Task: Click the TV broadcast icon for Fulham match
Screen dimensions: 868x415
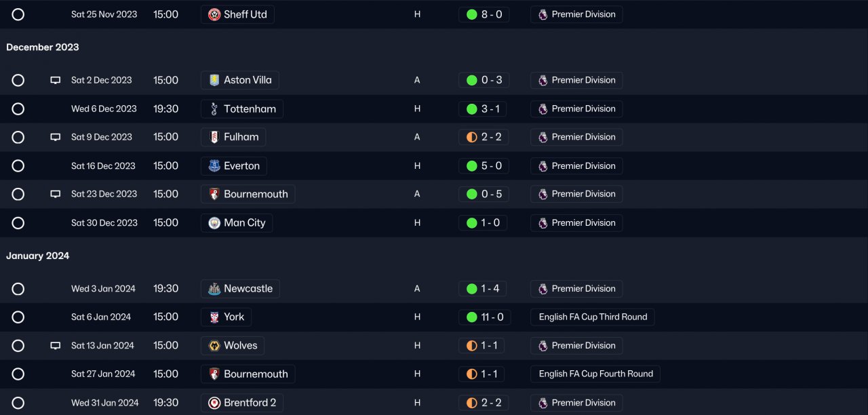Action: [56, 137]
